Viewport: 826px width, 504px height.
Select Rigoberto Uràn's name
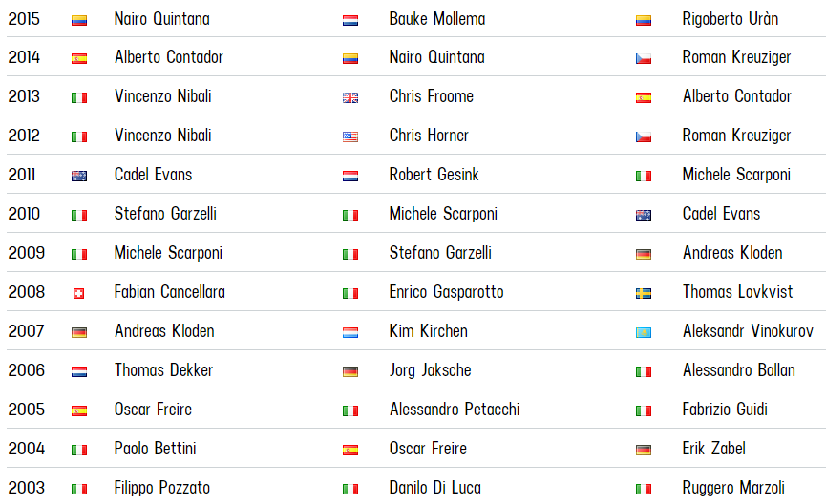[731, 19]
